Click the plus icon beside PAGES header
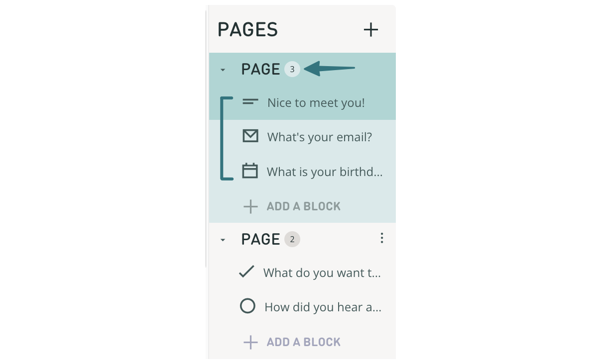Viewport: 603px width, 364px height. click(370, 30)
